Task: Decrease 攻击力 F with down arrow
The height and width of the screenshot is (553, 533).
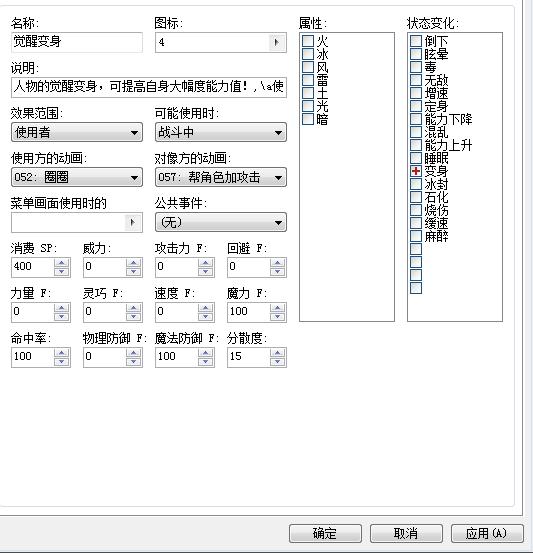Action: (x=205, y=271)
